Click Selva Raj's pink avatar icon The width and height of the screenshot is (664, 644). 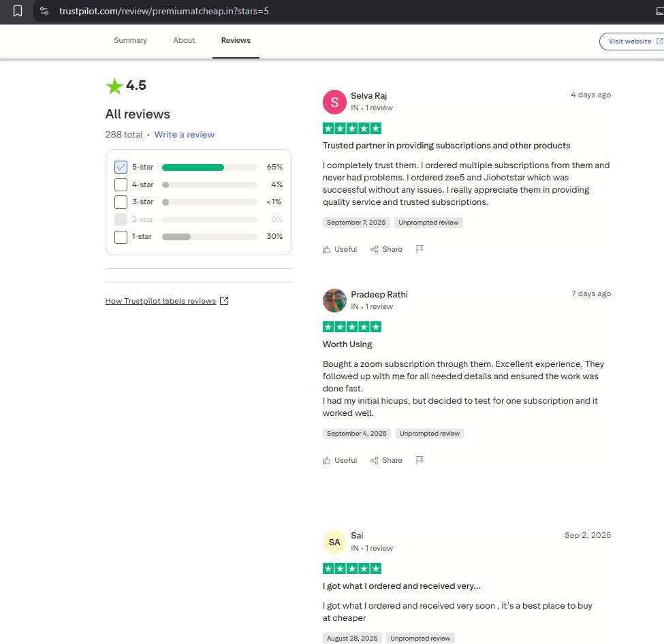pos(334,102)
